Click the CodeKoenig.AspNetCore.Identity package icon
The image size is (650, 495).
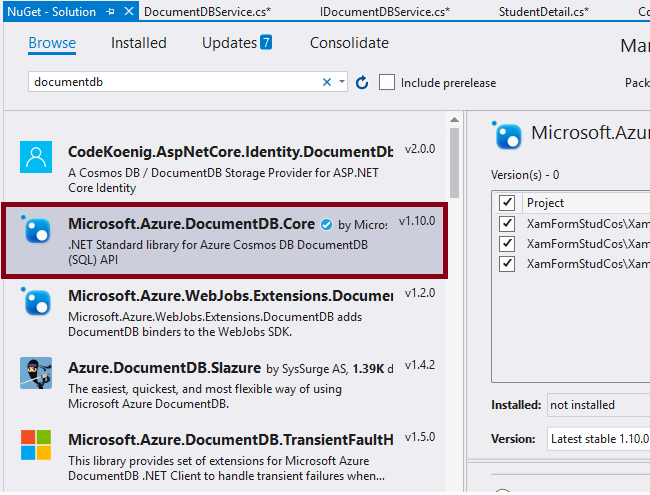click(36, 158)
